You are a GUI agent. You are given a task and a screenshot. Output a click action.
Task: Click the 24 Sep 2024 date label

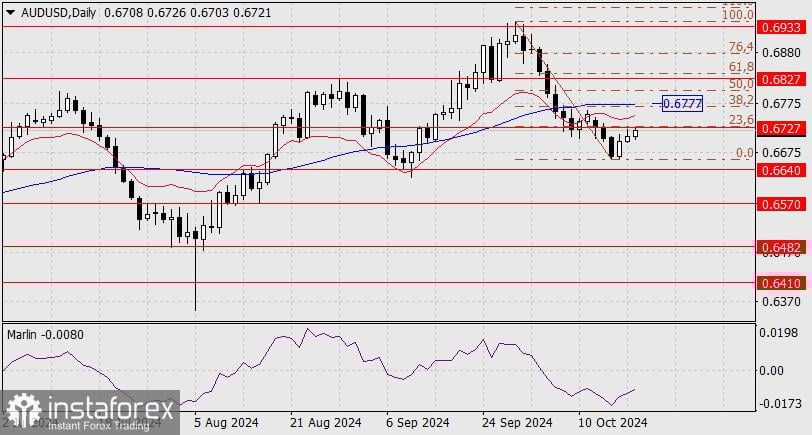[x=517, y=422]
